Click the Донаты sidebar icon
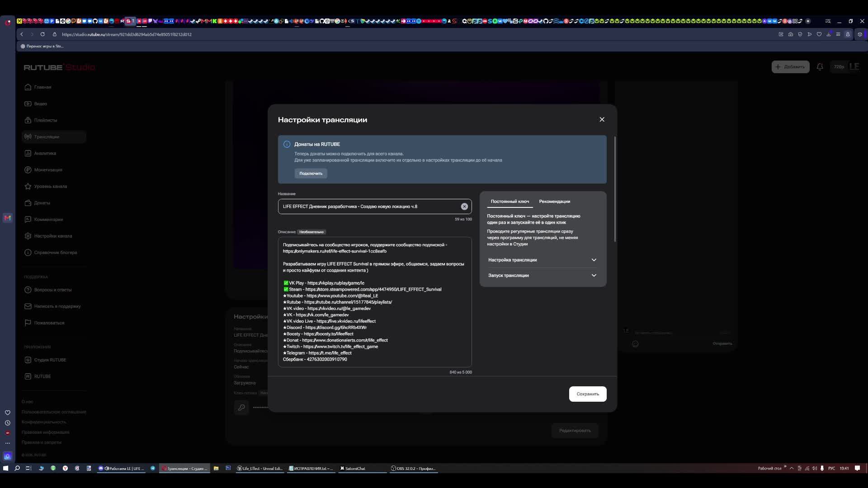The height and width of the screenshot is (488, 868). pyautogui.click(x=28, y=203)
